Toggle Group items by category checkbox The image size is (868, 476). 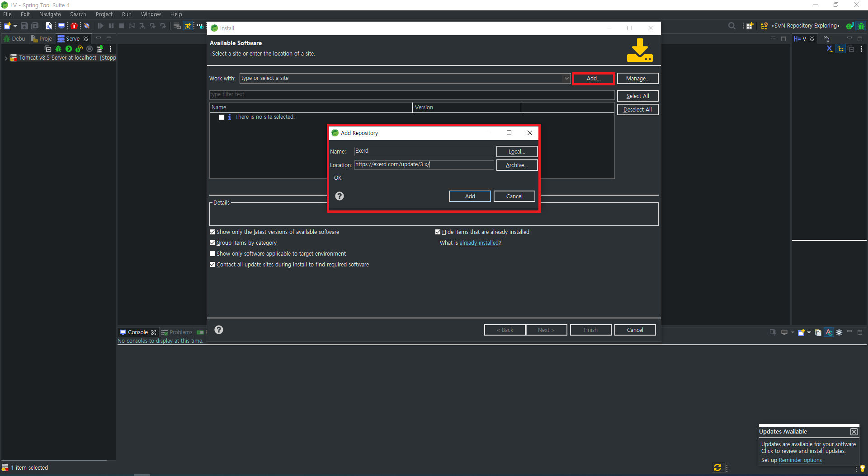(x=212, y=243)
